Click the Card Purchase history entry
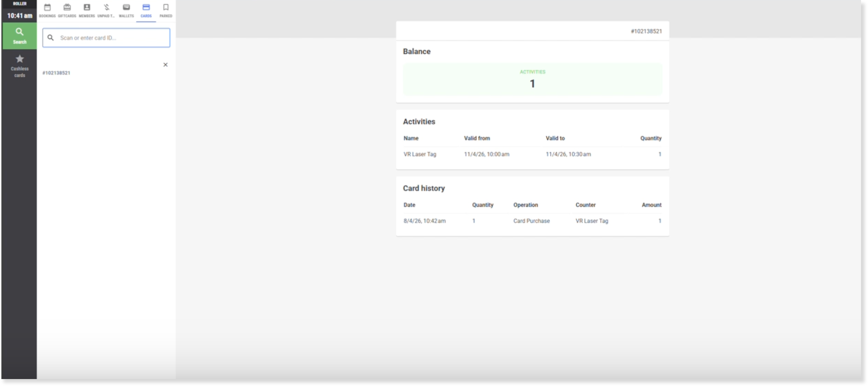Screen dimensions: 868x386 click(531, 221)
